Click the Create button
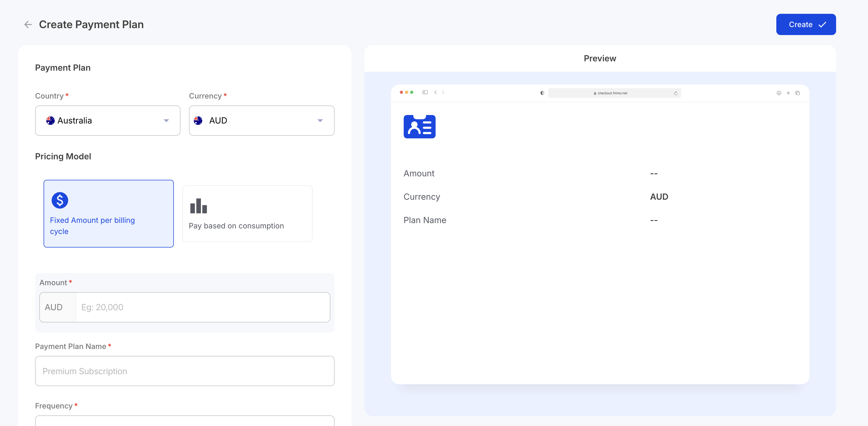The width and height of the screenshot is (868, 426). point(806,25)
